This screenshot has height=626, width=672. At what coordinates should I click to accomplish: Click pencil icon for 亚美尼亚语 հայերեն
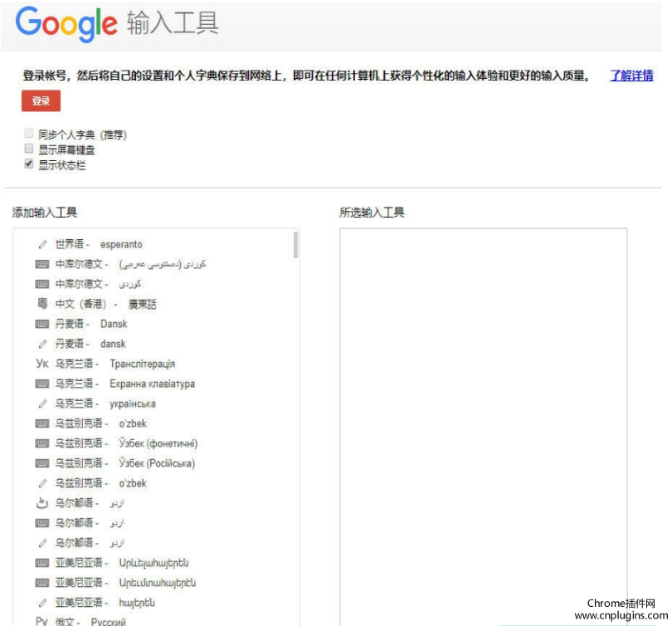[x=42, y=603]
